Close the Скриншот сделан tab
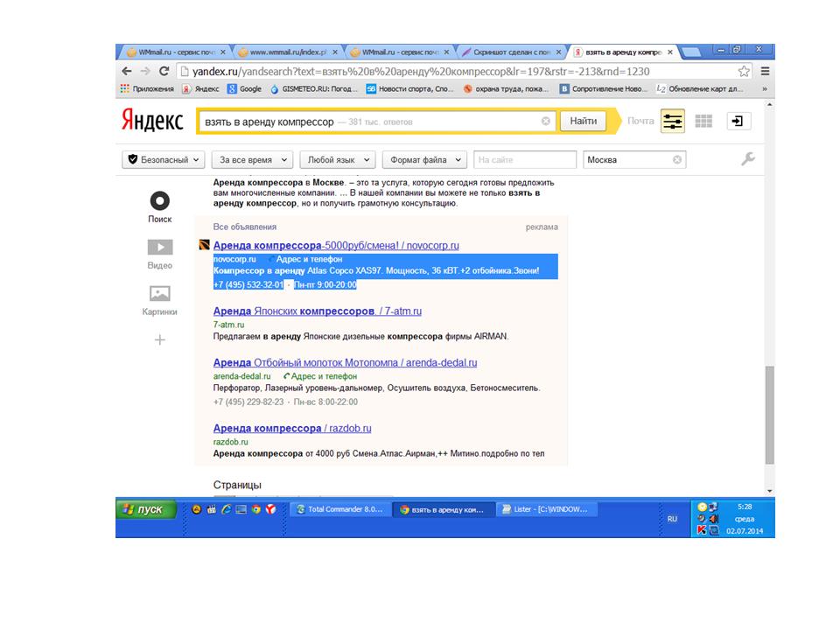 coord(558,52)
